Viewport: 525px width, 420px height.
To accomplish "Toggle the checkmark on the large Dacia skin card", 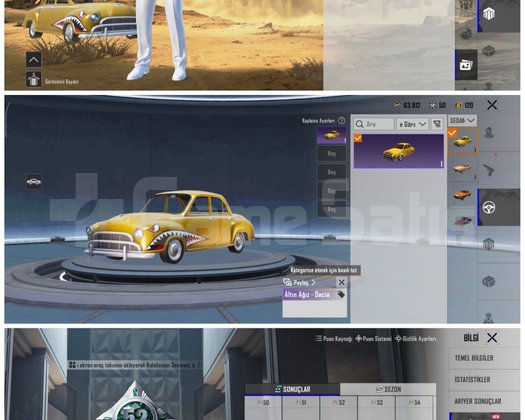I will tap(358, 138).
